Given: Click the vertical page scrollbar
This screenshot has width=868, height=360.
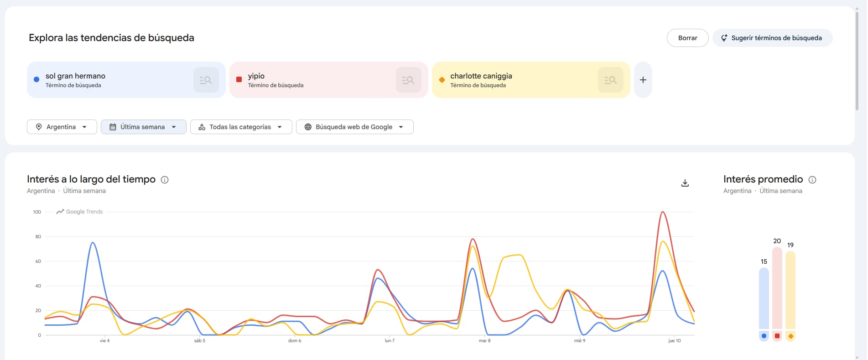Looking at the screenshot, I should [x=857, y=62].
